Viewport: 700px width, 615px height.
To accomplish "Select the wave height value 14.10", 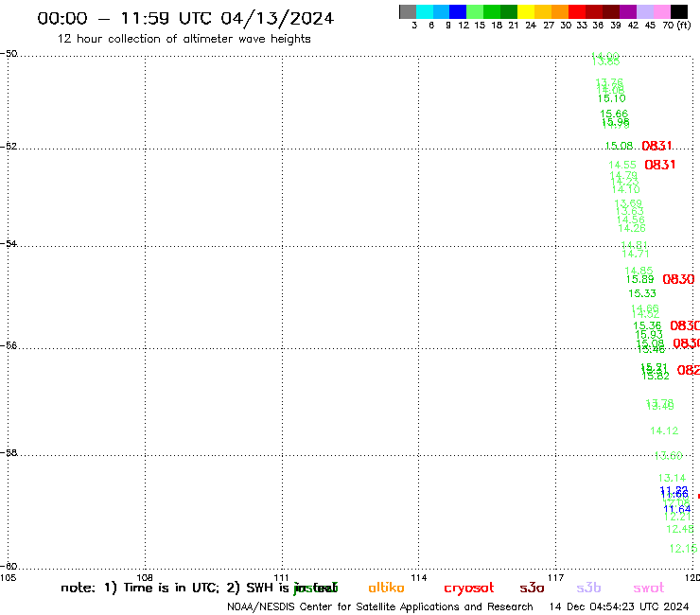I will click(x=626, y=189).
